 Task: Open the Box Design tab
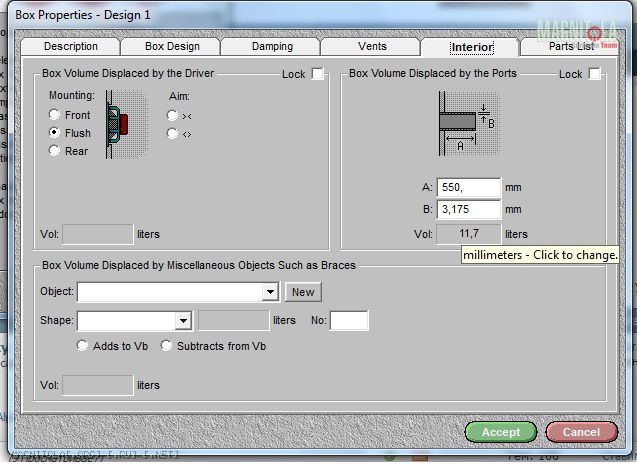click(x=171, y=47)
